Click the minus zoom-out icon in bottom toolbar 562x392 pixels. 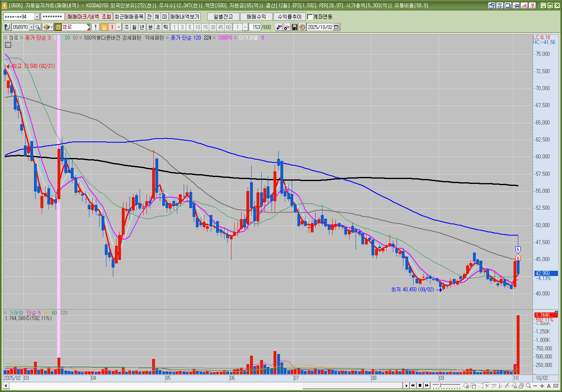[535, 386]
